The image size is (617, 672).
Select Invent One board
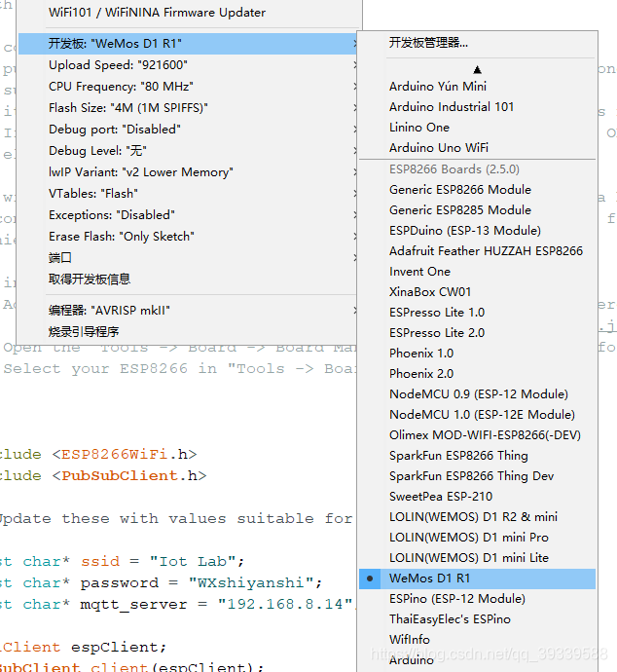[x=477, y=272]
